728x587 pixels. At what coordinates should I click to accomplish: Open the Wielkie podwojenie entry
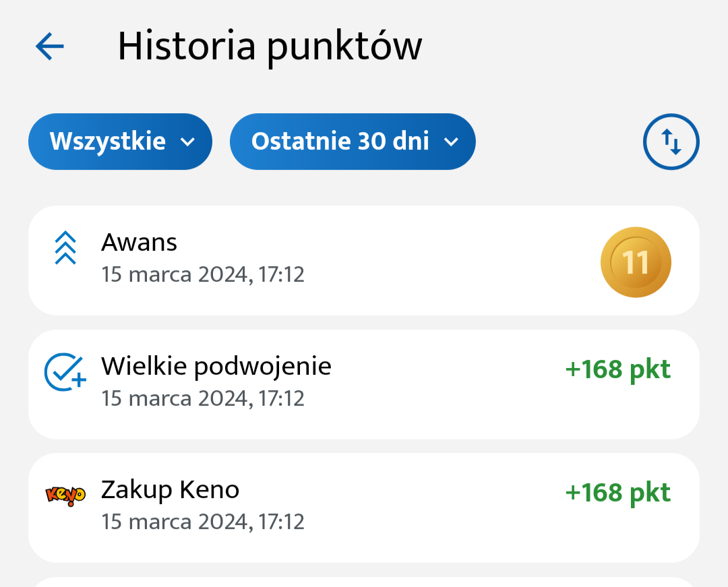[x=363, y=384]
